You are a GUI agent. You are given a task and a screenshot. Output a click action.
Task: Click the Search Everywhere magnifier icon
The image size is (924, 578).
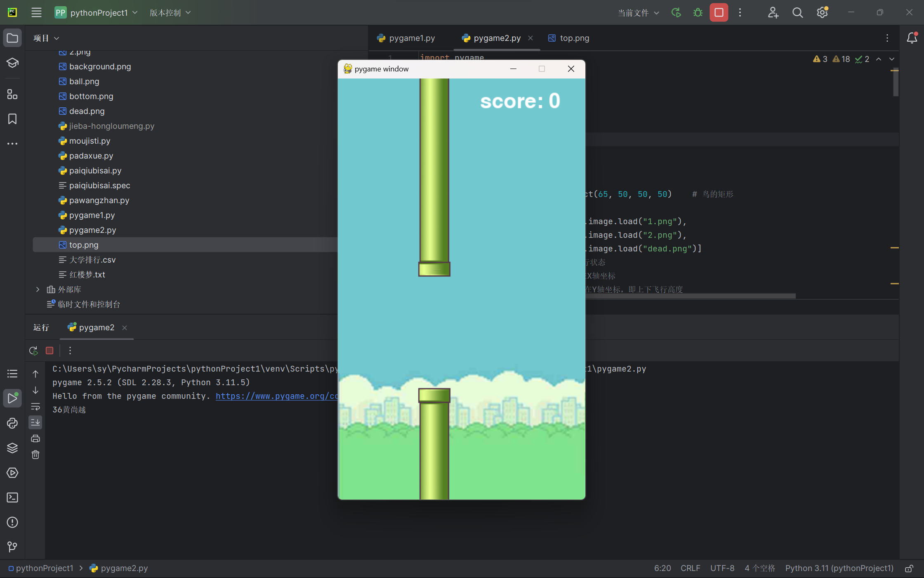[x=797, y=13]
